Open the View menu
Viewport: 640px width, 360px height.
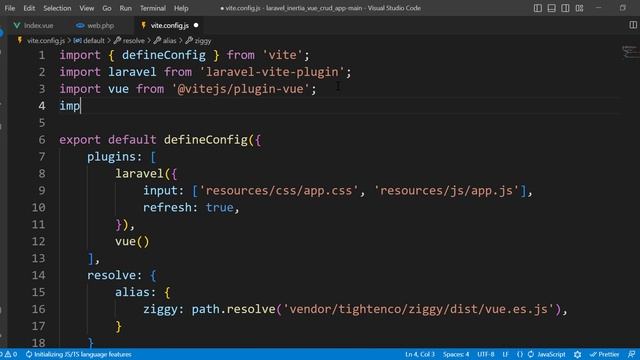tap(87, 8)
